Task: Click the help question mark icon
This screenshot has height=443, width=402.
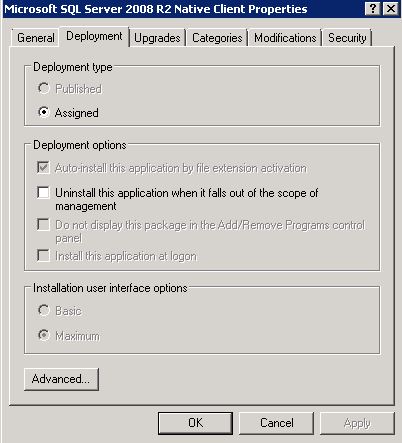Action: [x=373, y=8]
